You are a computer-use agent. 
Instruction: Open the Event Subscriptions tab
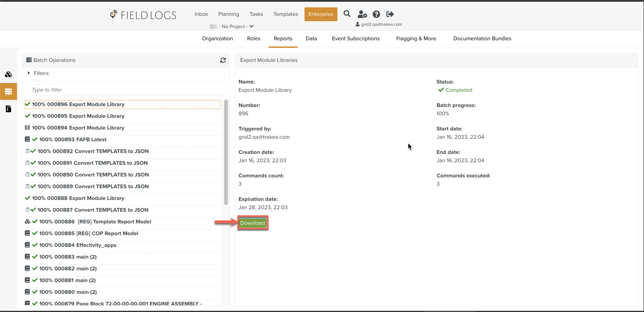click(x=355, y=39)
